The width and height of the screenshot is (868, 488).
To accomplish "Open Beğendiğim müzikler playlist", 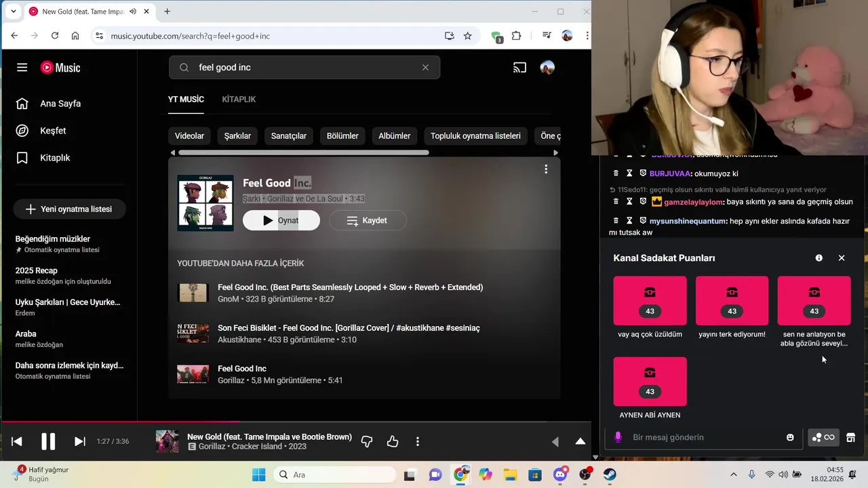I will tap(69, 244).
